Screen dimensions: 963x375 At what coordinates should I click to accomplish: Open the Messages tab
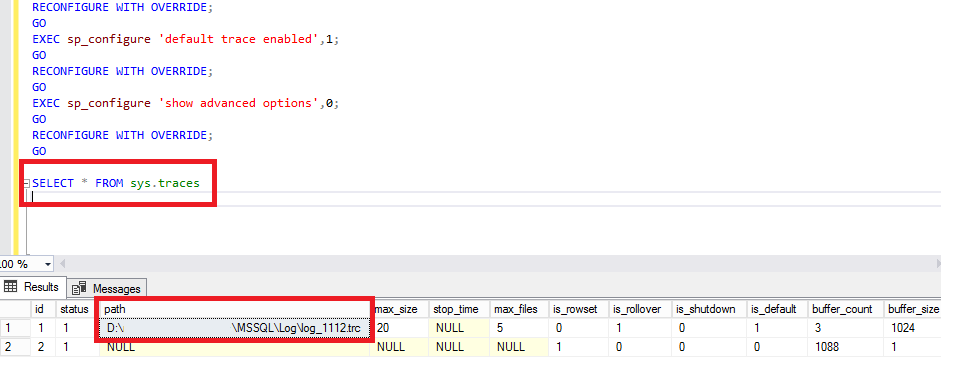tap(107, 288)
